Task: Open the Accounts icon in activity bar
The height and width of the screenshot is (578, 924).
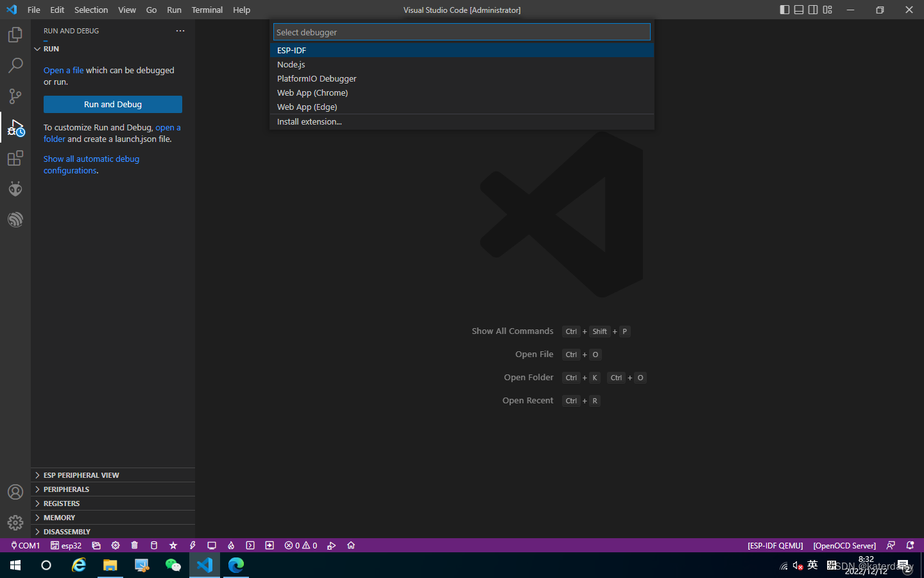Action: [x=15, y=492]
